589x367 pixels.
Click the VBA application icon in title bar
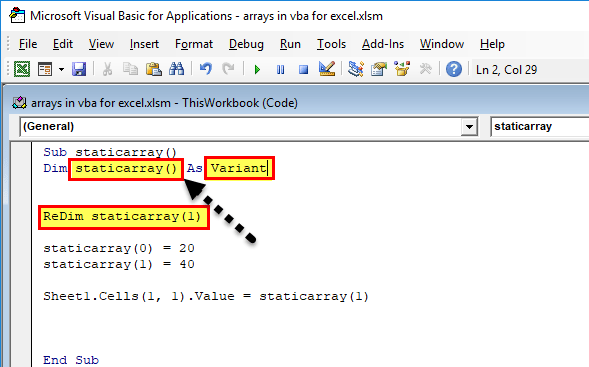tap(17, 16)
